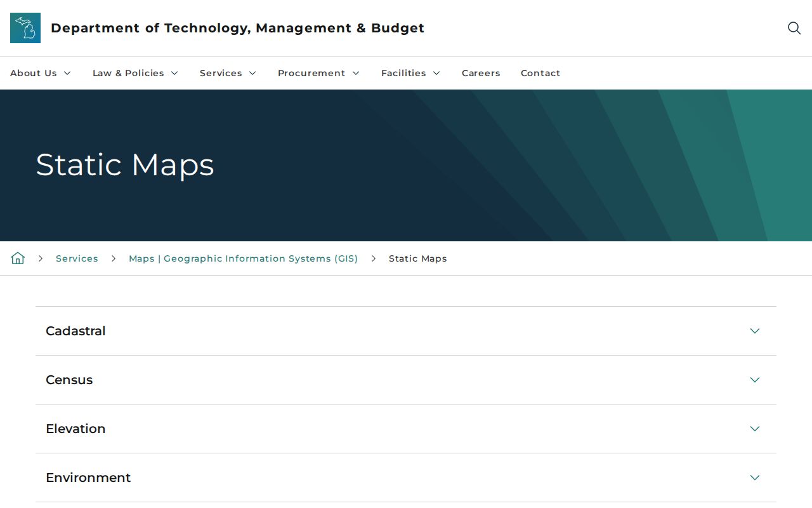Click the Census section heading
This screenshot has width=812, height=508.
tap(69, 380)
